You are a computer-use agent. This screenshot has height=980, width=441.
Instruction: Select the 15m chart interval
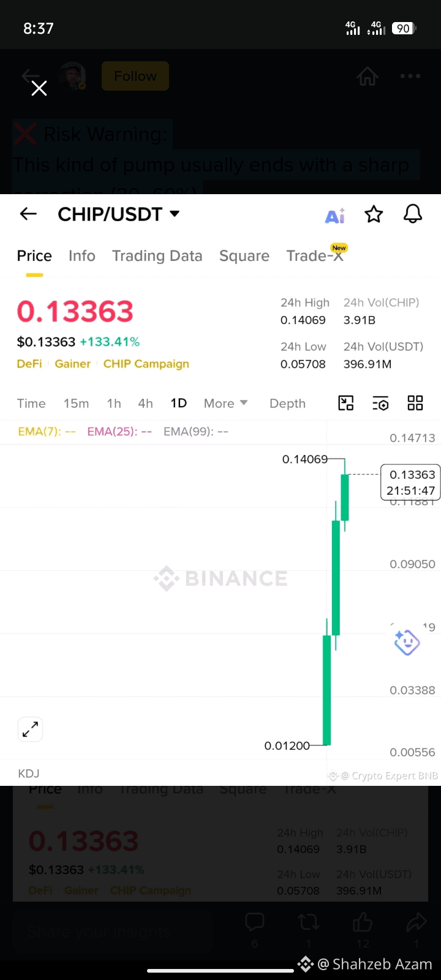pos(77,403)
